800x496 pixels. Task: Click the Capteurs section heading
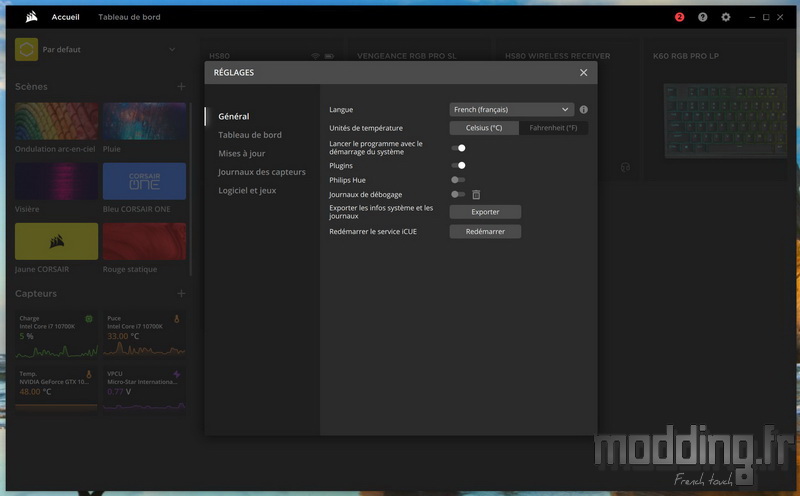pos(36,293)
